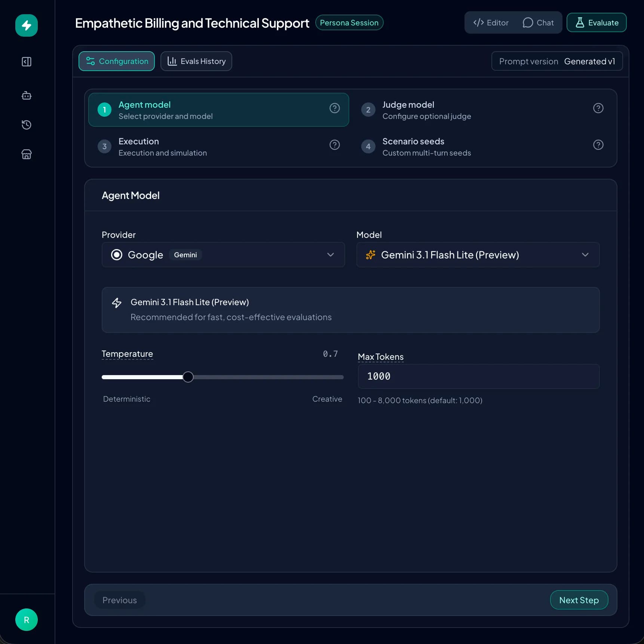644x644 pixels.
Task: Click the Agent Model section heading
Action: tap(131, 196)
